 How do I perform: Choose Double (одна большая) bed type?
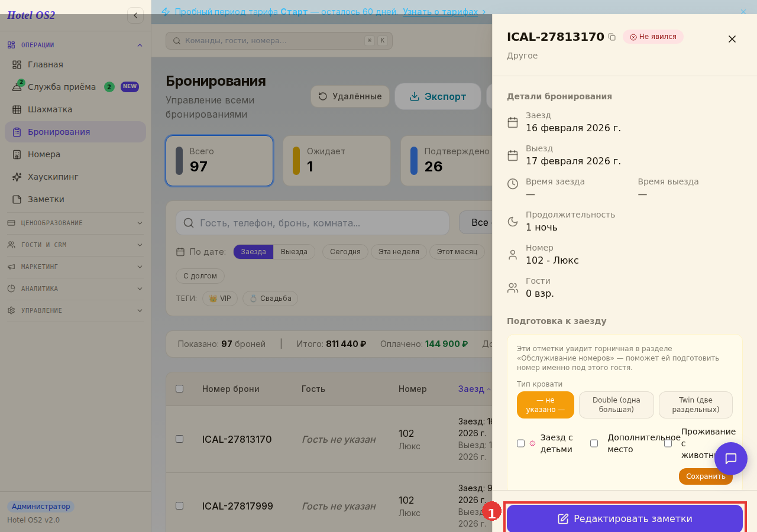616,405
